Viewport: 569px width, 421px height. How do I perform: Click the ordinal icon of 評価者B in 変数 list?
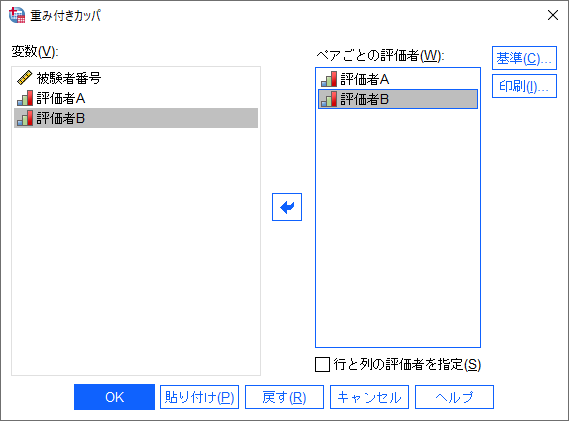click(25, 118)
